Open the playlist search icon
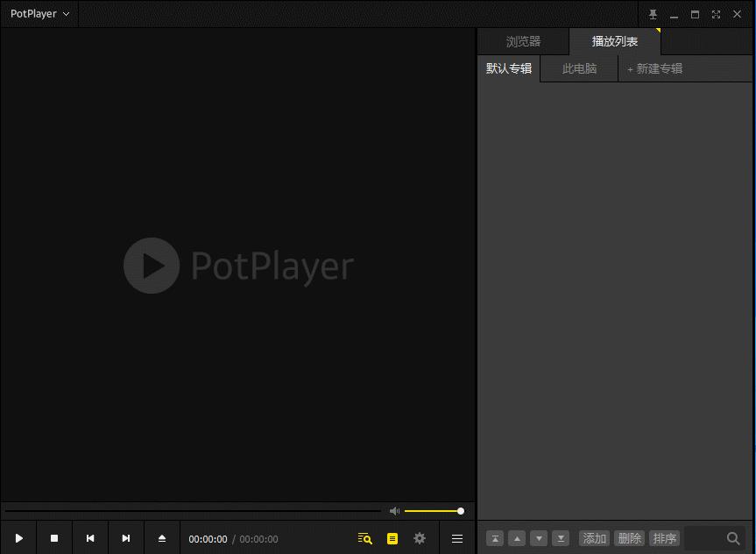 [365, 538]
